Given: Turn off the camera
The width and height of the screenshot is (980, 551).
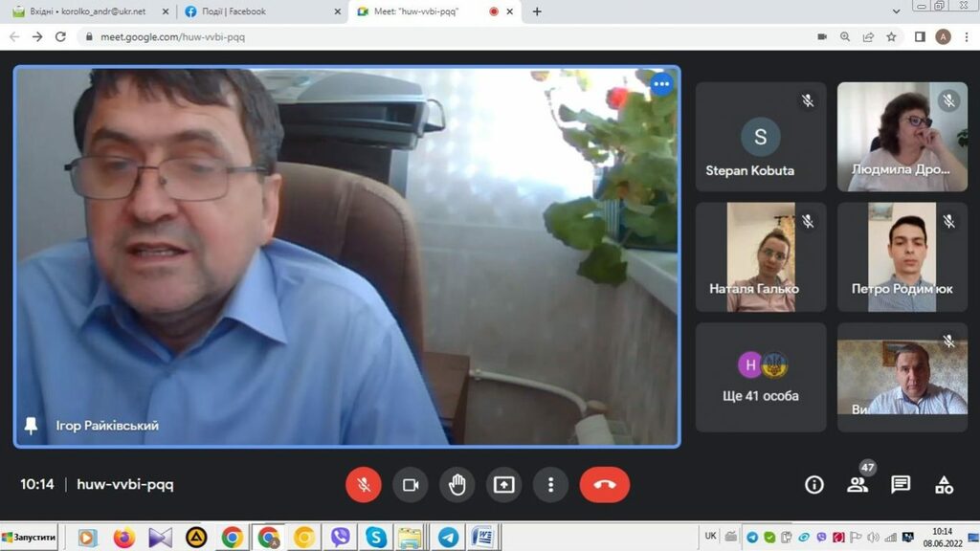Looking at the screenshot, I should [x=411, y=485].
